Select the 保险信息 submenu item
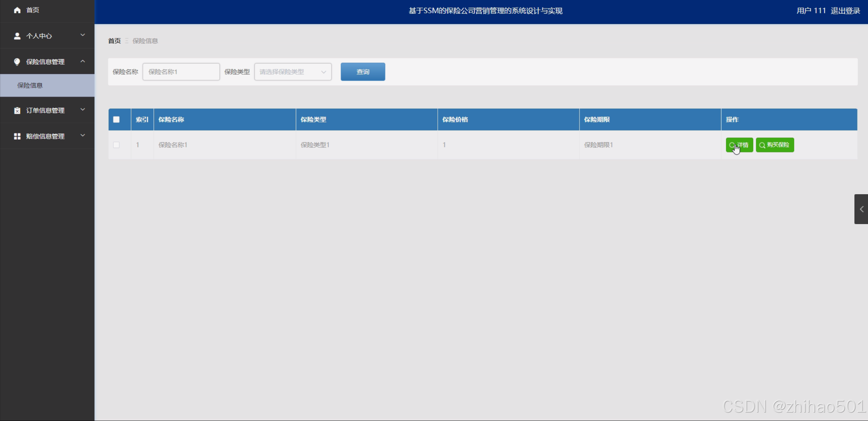Screen dimensions: 868x421 tap(30, 86)
